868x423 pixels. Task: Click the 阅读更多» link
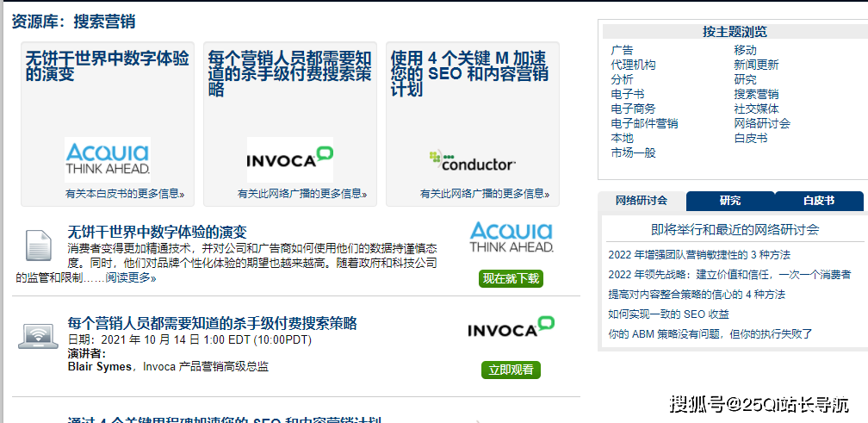tap(131, 278)
